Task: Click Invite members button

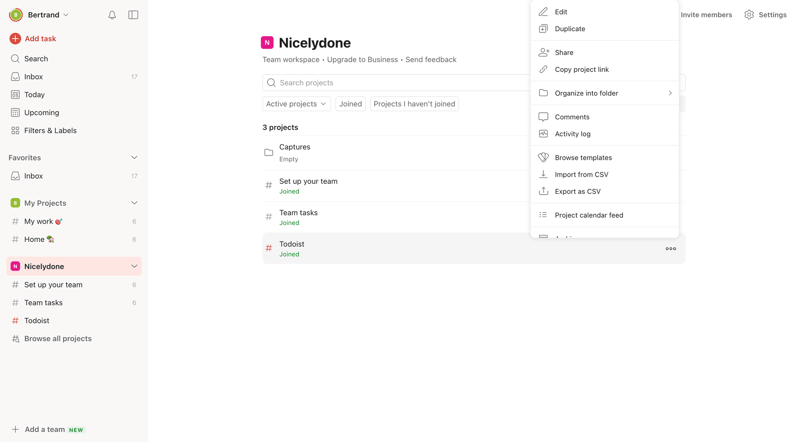Action: click(706, 15)
